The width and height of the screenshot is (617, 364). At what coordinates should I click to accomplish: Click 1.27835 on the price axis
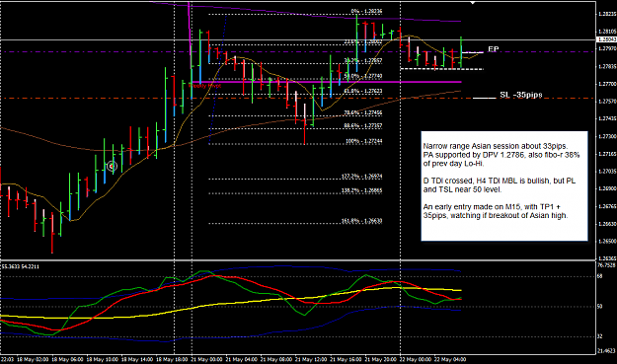[607, 66]
